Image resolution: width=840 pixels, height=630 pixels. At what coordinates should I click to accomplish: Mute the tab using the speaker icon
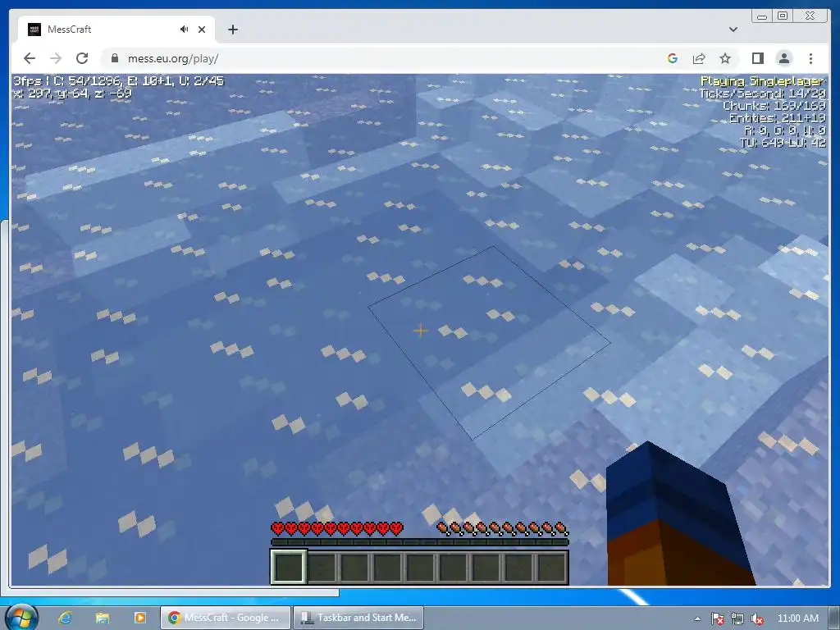pyautogui.click(x=185, y=30)
